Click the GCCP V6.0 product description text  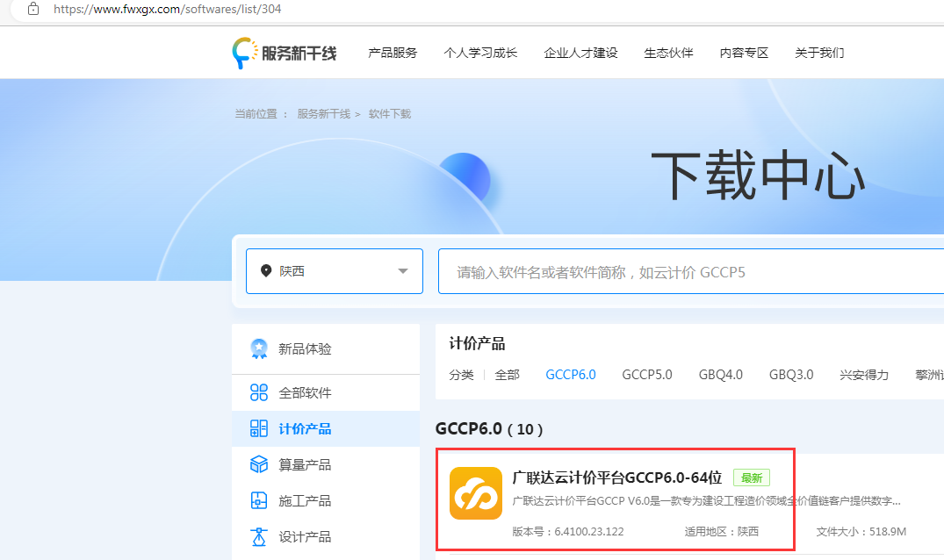[706, 500]
